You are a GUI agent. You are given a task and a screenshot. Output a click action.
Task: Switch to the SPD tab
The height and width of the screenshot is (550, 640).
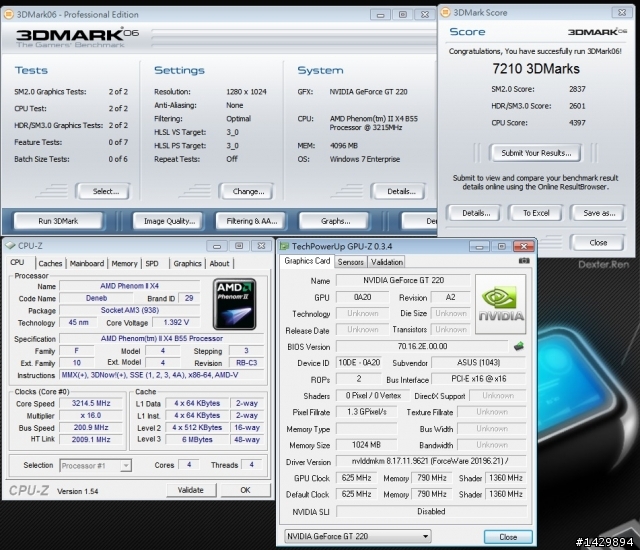point(152,264)
